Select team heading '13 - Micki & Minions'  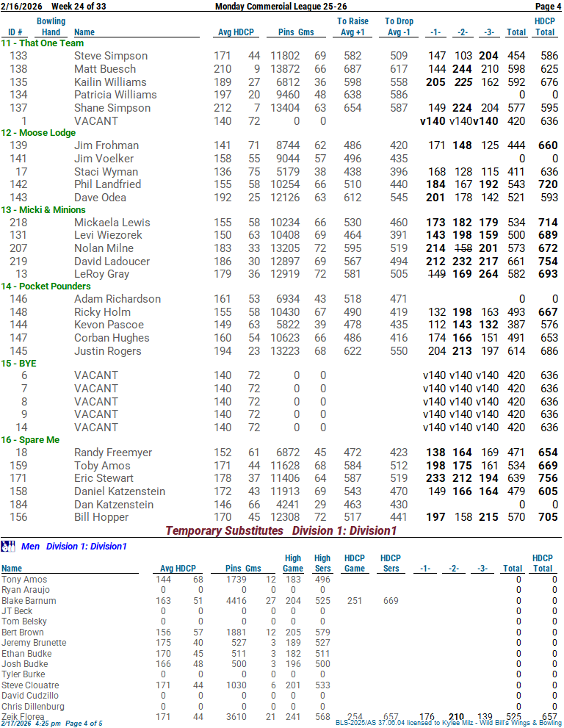pos(43,210)
